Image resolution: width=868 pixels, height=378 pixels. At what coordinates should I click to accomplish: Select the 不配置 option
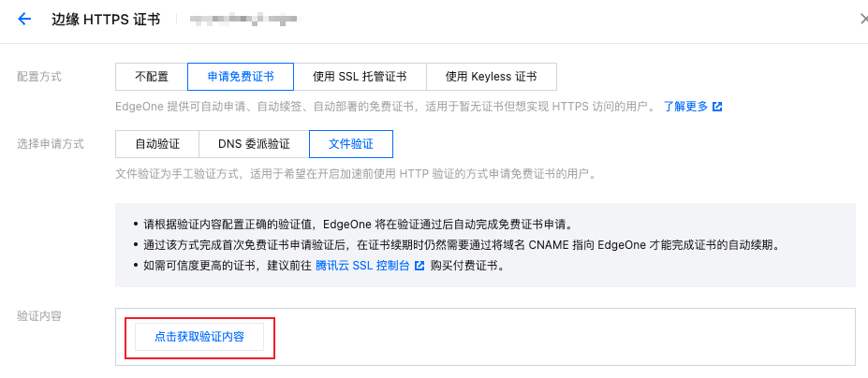point(152,77)
